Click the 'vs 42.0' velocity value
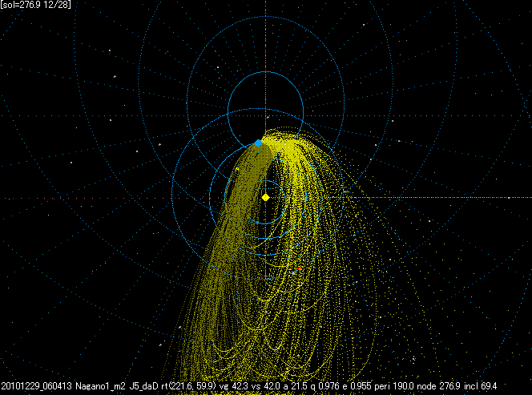 (264, 386)
